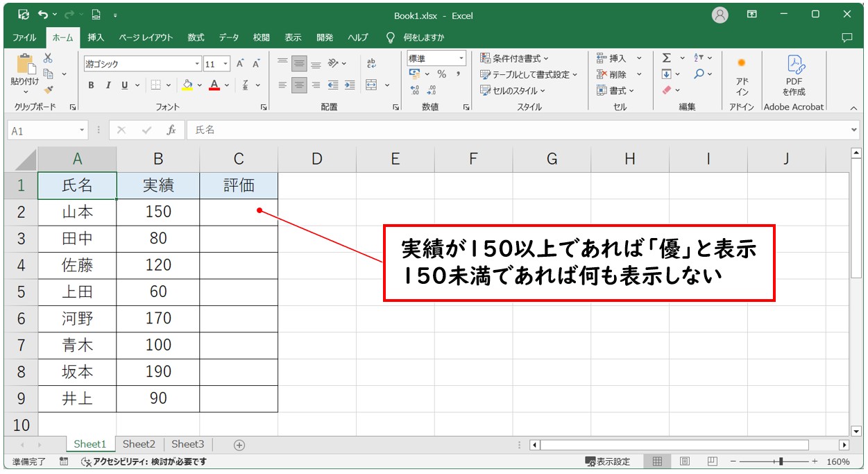868x474 pixels.
Task: Click the font color A icon
Action: click(214, 85)
